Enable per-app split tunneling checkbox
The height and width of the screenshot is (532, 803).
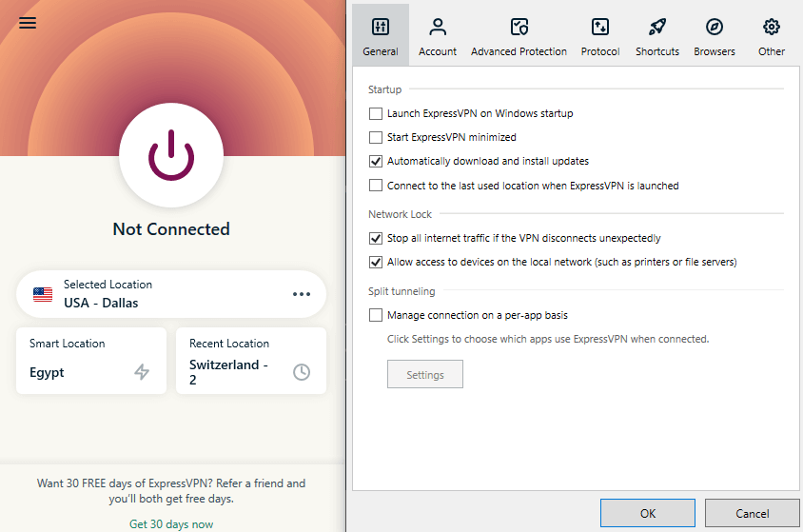click(x=376, y=315)
